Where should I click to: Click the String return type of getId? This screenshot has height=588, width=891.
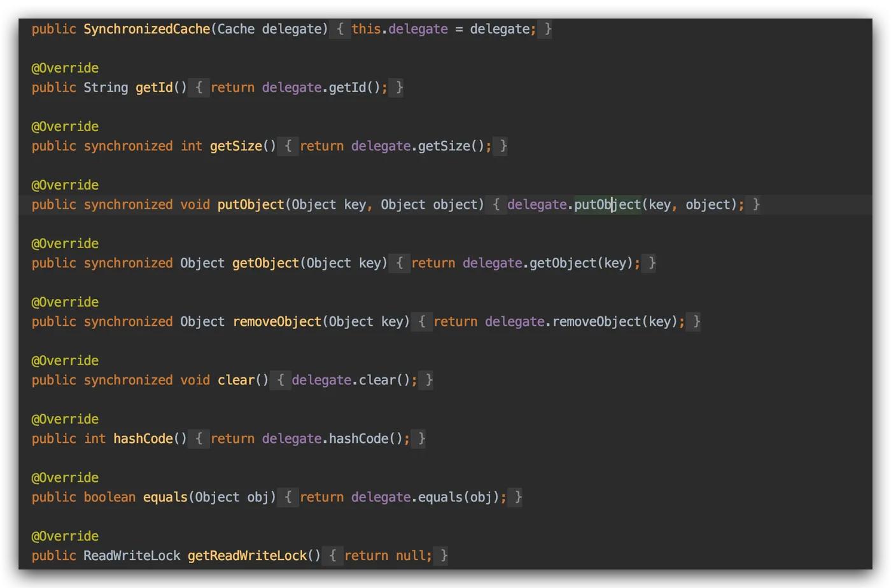pos(106,88)
